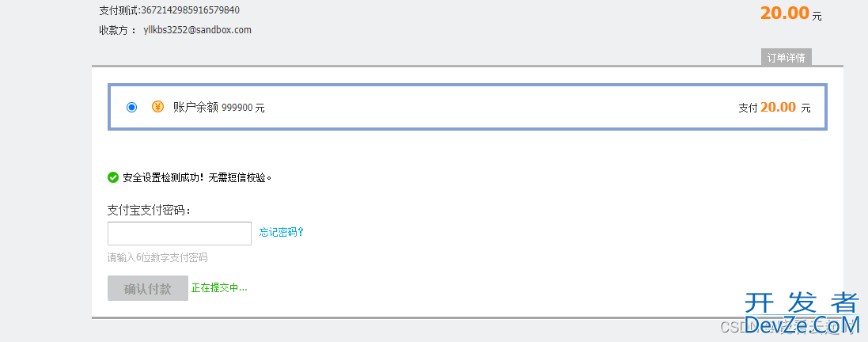
Task: Open the 忘记密码? link
Action: click(281, 232)
